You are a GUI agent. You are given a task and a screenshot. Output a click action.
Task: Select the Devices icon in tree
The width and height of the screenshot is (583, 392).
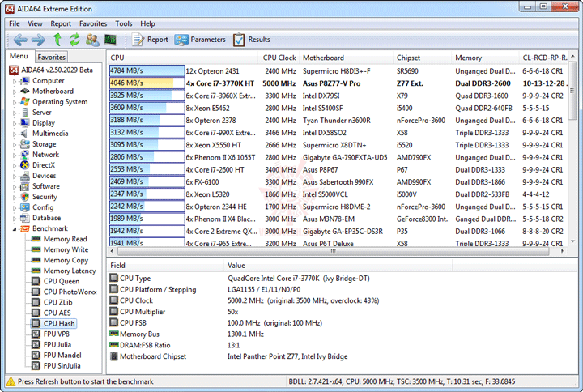pos(25,176)
